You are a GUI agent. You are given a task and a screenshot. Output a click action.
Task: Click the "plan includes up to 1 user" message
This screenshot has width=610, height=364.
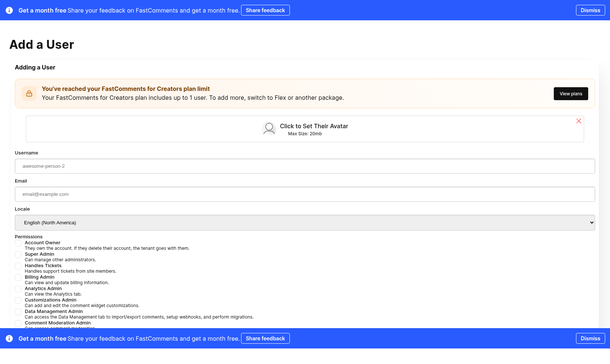click(x=193, y=98)
